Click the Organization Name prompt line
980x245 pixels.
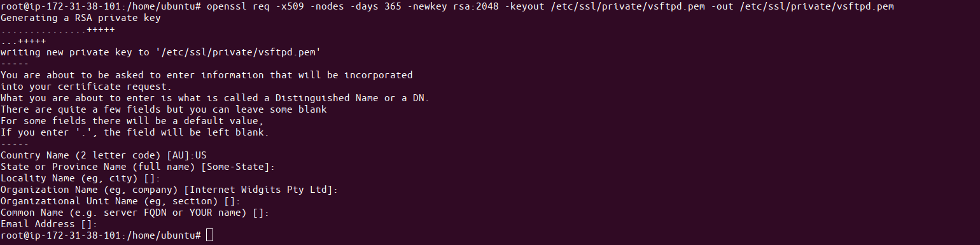(169, 190)
